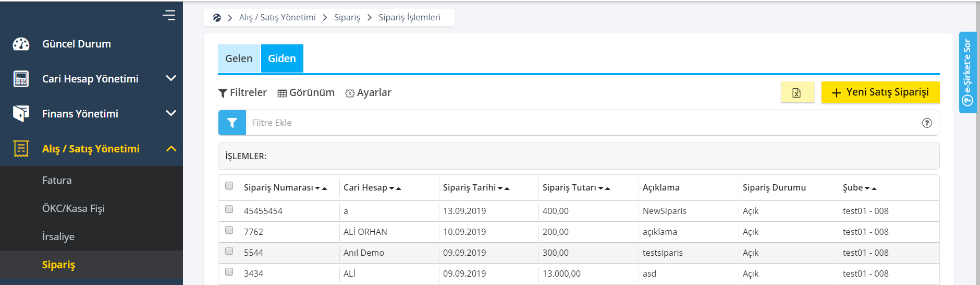Click the asd description cell
This screenshot has width=980, height=285.
pos(650,274)
